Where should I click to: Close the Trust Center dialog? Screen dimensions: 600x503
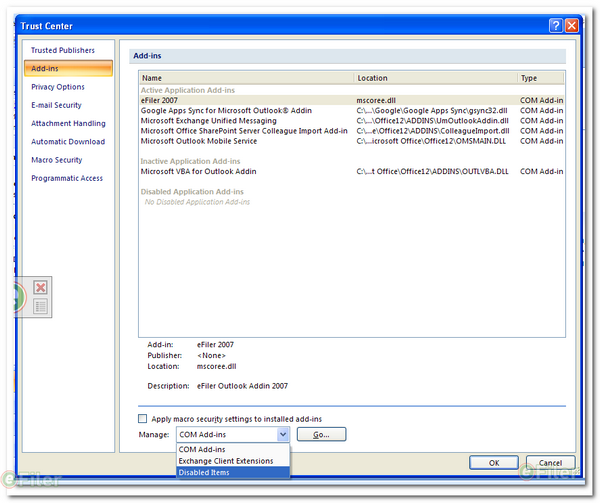pyautogui.click(x=572, y=26)
